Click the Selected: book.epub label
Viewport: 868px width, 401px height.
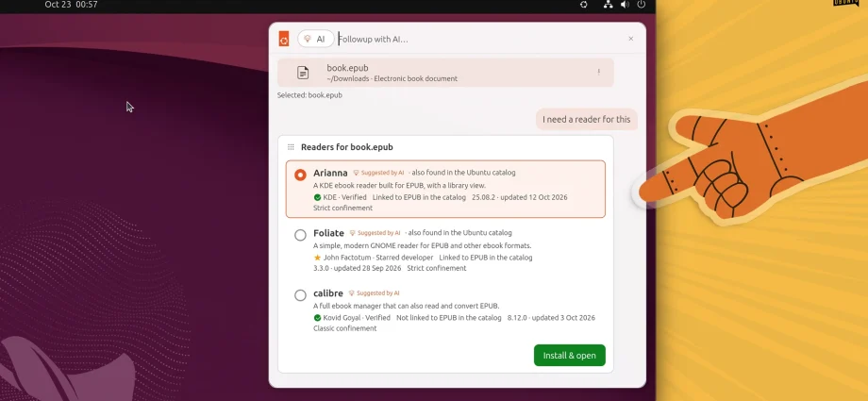309,95
